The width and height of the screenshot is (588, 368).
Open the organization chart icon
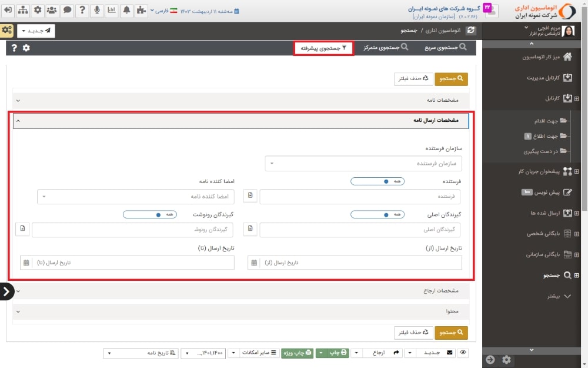23,10
